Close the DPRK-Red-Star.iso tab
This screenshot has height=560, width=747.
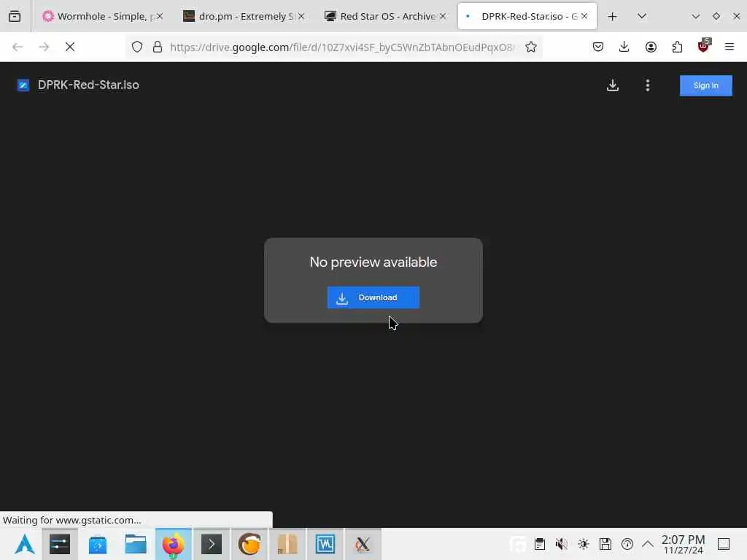point(584,16)
